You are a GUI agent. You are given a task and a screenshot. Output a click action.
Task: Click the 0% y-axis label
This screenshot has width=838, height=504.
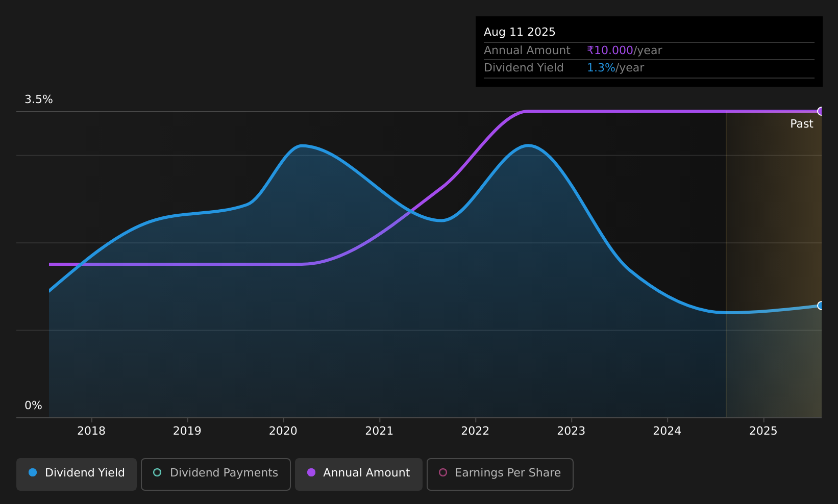tap(33, 406)
